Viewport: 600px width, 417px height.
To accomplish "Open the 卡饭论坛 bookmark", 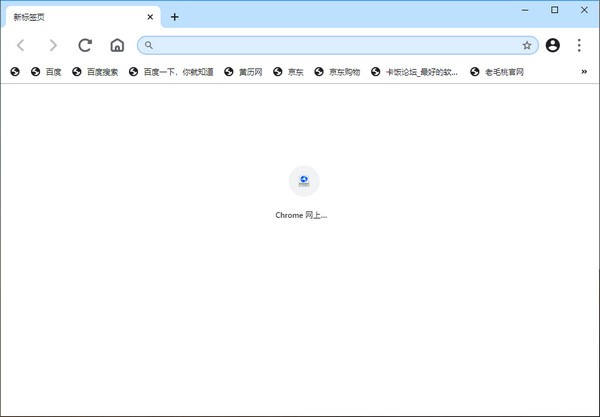I will (x=414, y=72).
